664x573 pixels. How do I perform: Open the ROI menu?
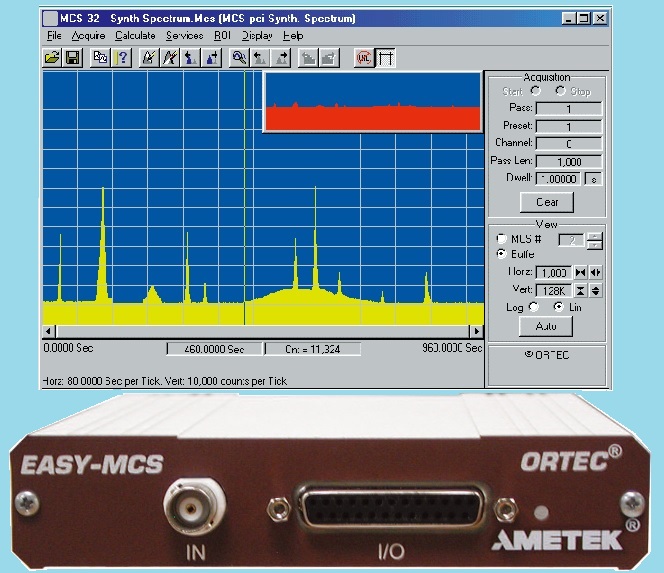[x=222, y=36]
